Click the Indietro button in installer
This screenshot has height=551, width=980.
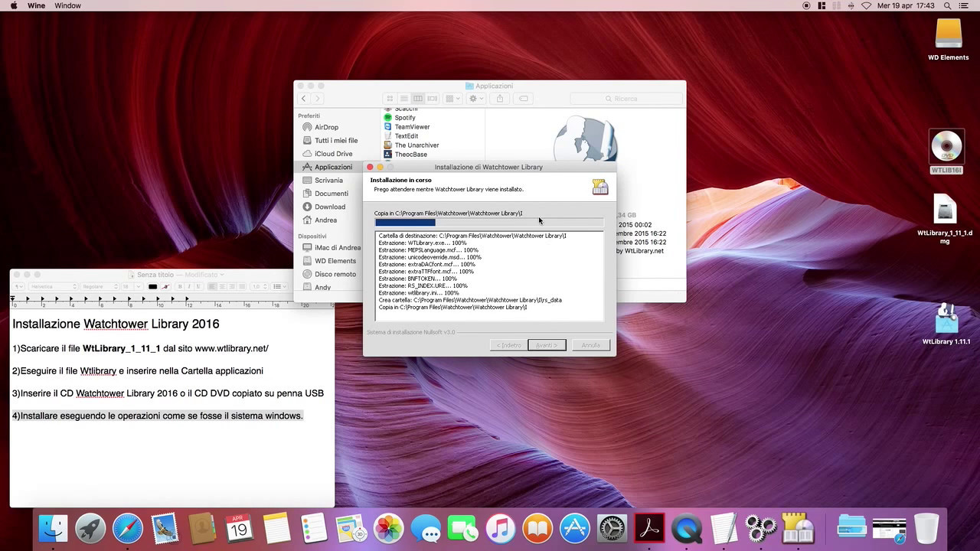coord(509,345)
